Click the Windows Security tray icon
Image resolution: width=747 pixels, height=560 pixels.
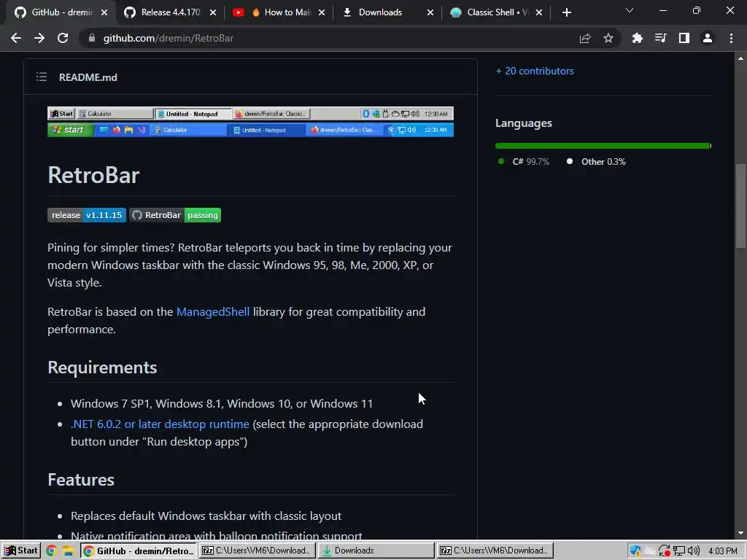pyautogui.click(x=635, y=551)
